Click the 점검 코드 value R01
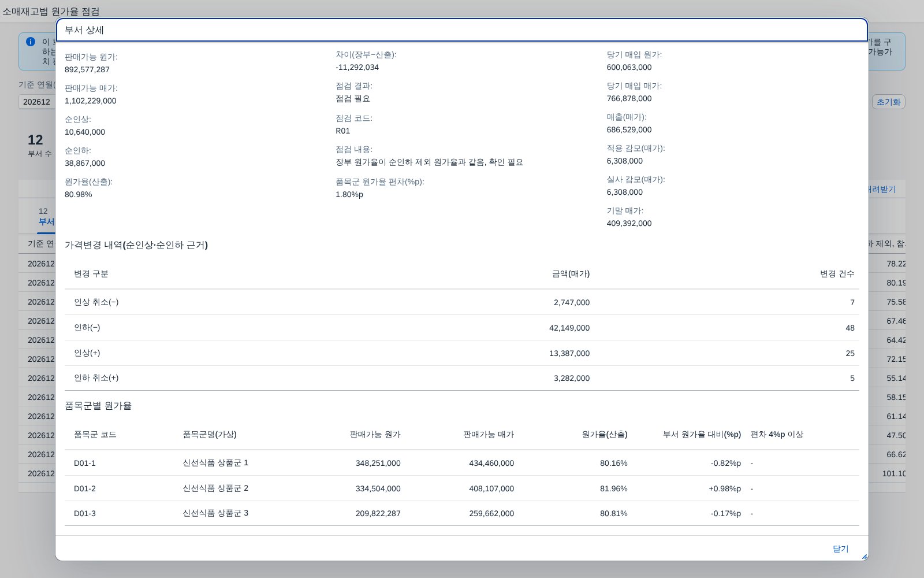This screenshot has width=924, height=578. 343,131
